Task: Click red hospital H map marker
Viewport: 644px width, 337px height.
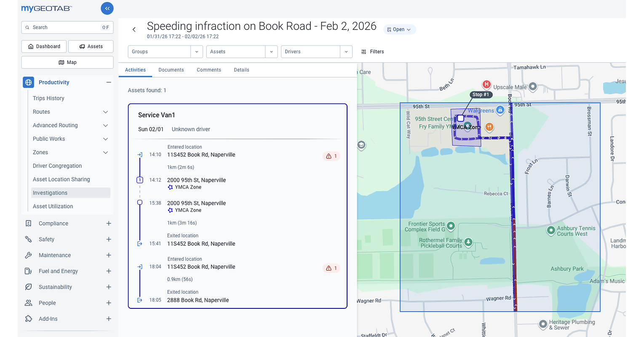Action: click(x=486, y=84)
